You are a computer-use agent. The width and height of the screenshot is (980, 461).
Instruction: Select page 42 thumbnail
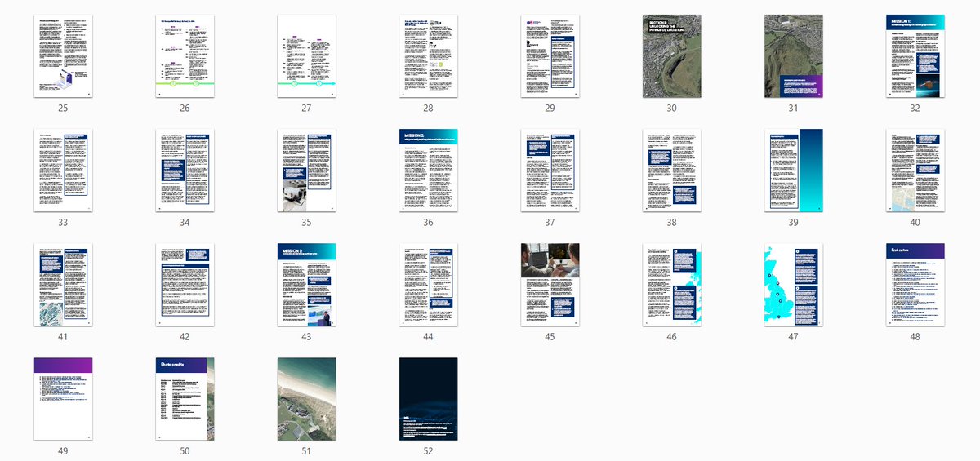click(x=185, y=285)
